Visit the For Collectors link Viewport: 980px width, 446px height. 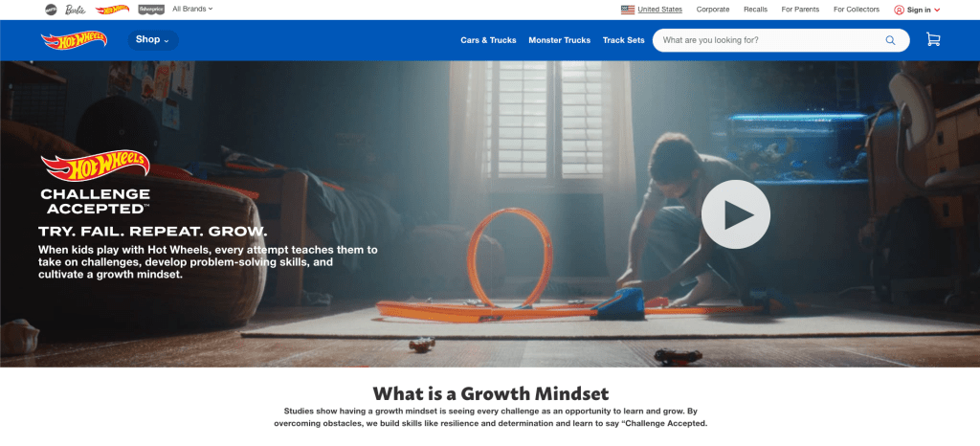857,10
